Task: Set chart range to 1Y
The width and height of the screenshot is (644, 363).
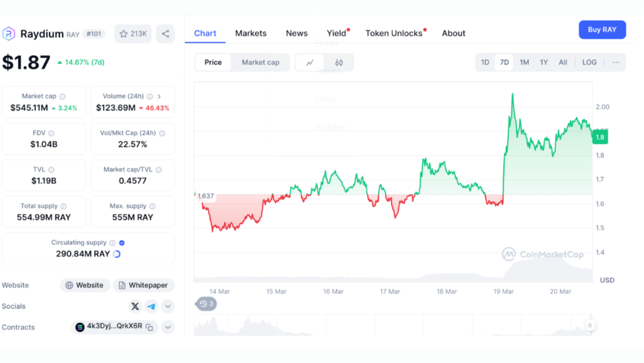Action: 544,62
